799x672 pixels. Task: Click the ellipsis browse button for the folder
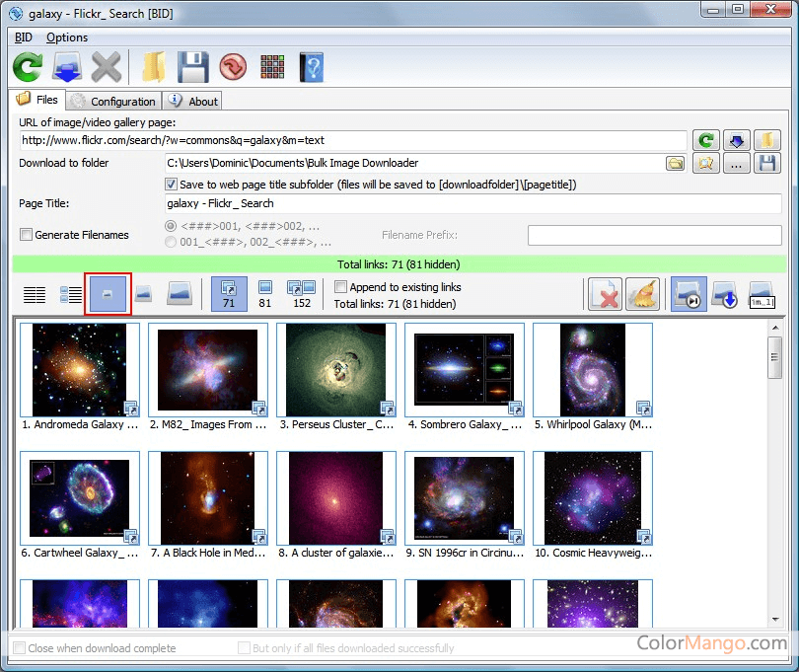pyautogui.click(x=736, y=164)
